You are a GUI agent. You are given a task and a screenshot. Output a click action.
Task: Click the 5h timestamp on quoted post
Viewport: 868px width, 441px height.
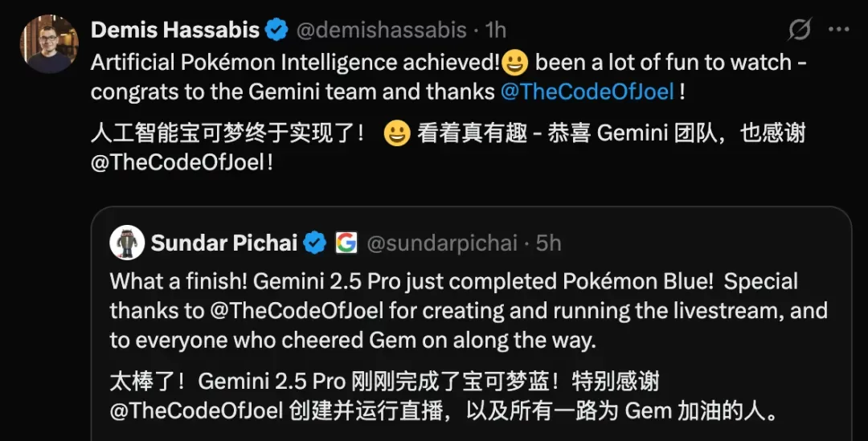[549, 243]
